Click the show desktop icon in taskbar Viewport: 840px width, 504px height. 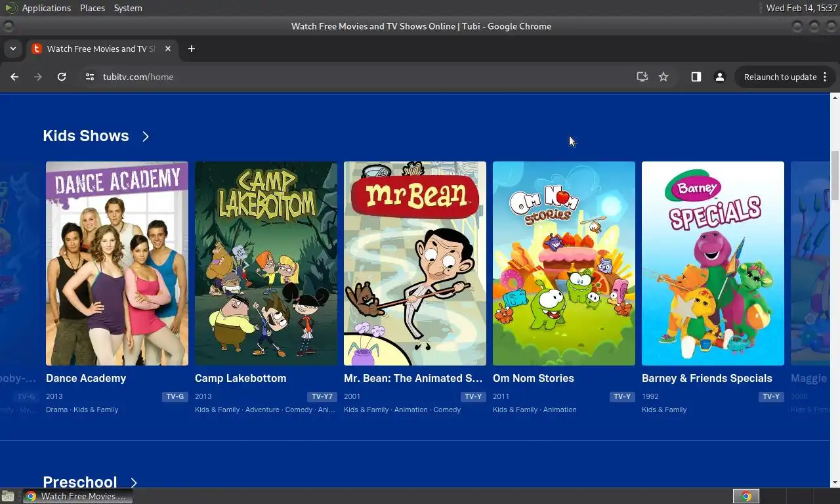8,496
